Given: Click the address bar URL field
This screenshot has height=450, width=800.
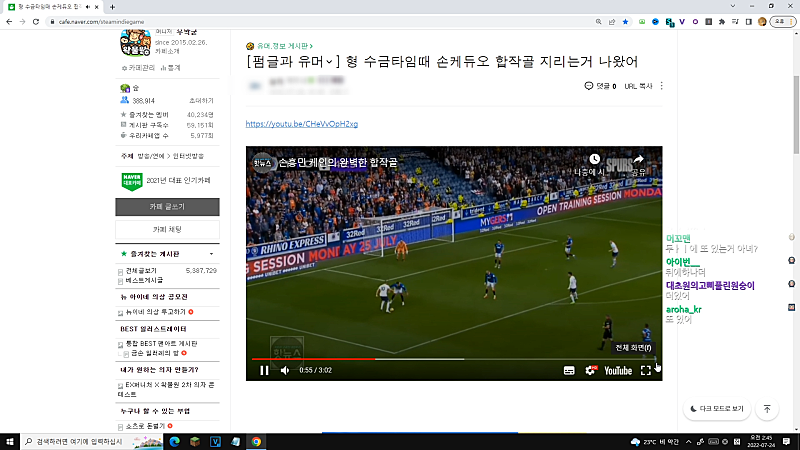Looking at the screenshot, I should click(x=321, y=22).
